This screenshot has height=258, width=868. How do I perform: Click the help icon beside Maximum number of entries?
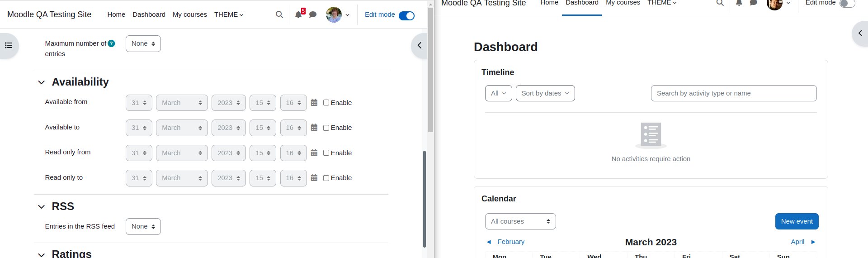coord(112,43)
